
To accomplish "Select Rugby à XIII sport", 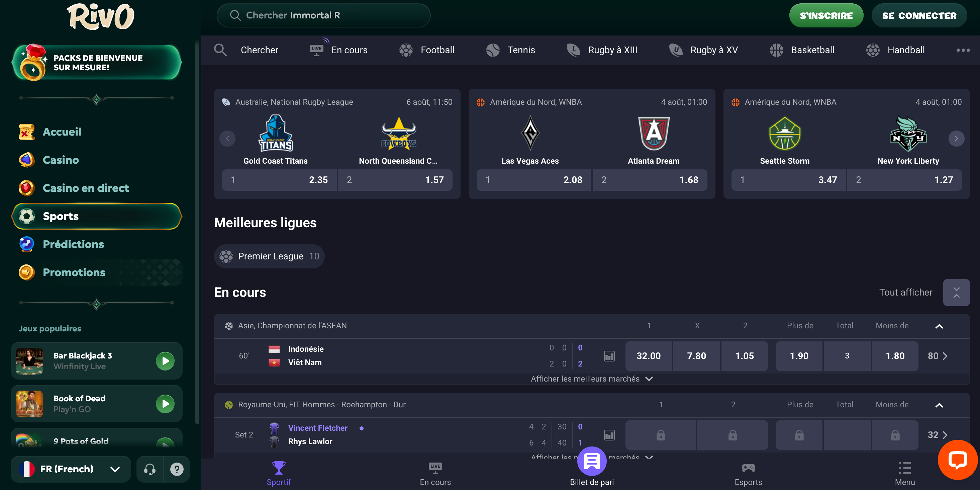I will tap(602, 50).
